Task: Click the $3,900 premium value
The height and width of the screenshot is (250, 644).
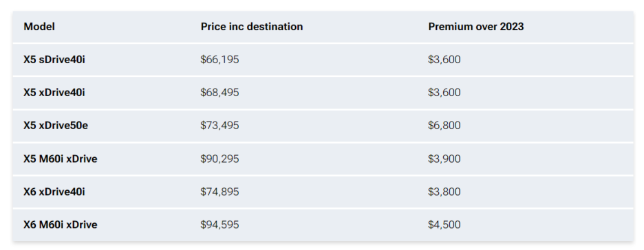Action: [444, 159]
